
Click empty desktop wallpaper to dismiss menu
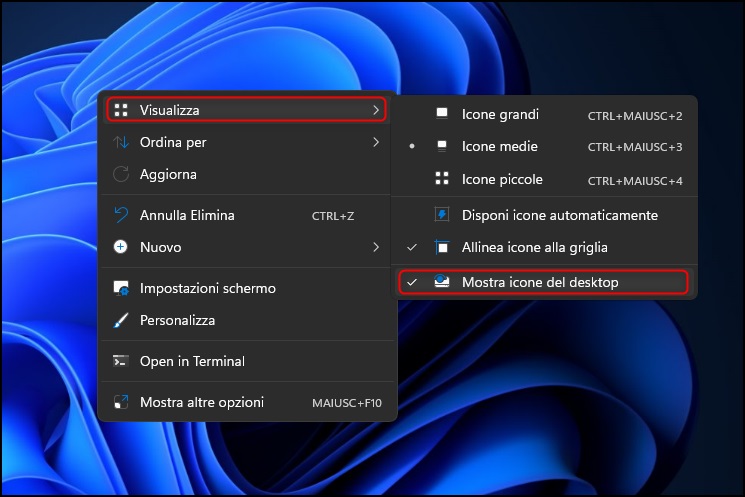click(x=600, y=420)
